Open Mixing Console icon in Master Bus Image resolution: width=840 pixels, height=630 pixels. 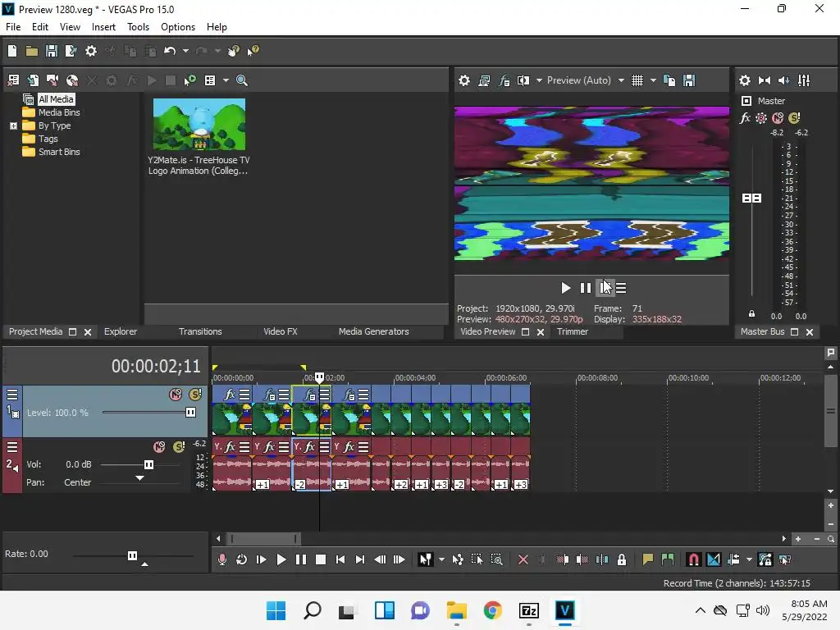click(x=804, y=80)
